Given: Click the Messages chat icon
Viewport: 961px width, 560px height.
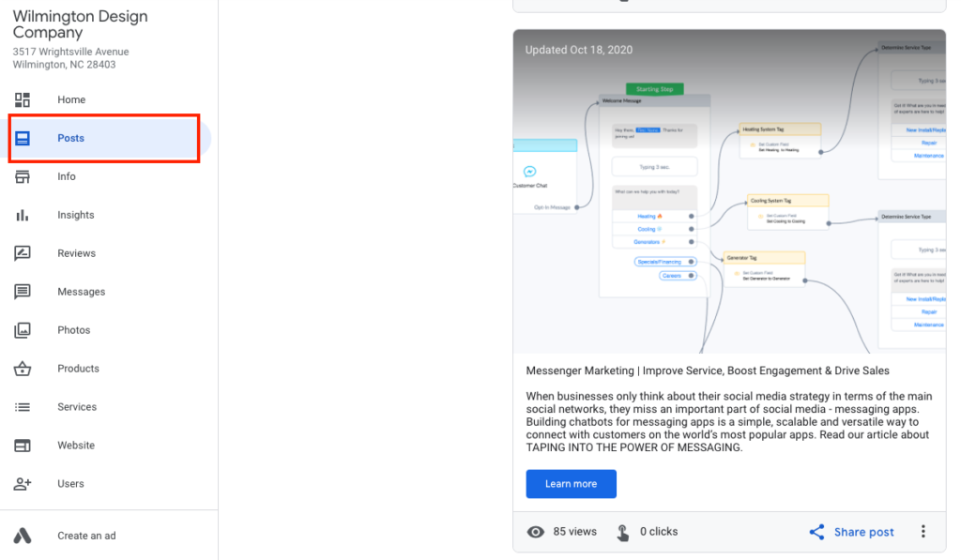Looking at the screenshot, I should pos(23,292).
